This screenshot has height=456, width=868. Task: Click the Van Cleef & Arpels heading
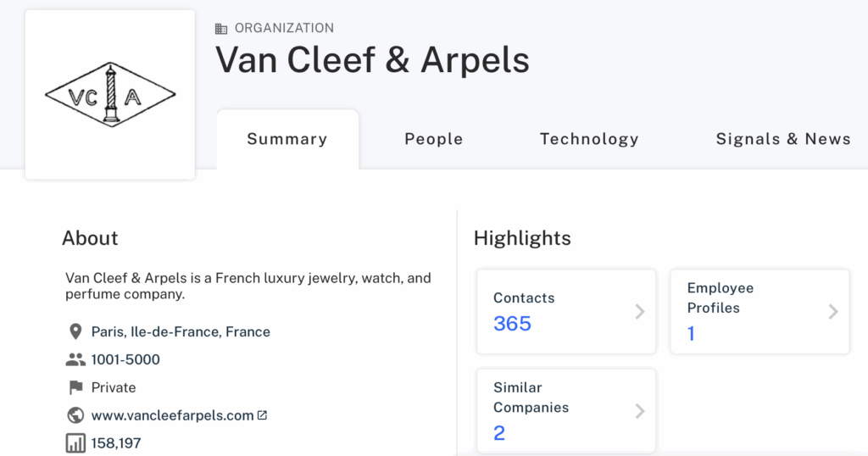point(372,60)
